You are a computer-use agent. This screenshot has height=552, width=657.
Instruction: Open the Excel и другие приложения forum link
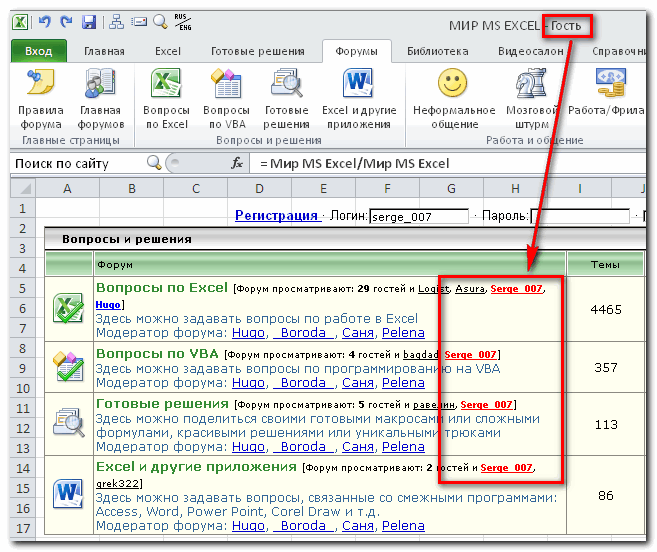(196, 466)
